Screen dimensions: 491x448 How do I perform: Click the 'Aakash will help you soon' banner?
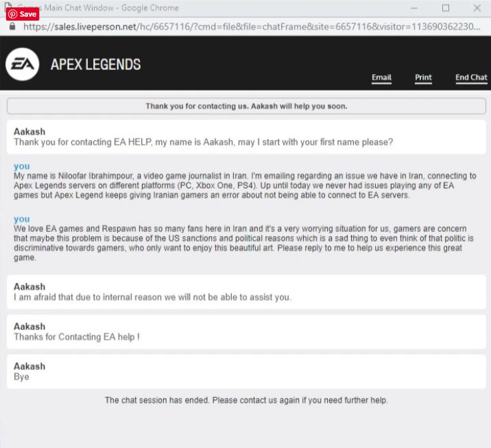coord(246,106)
